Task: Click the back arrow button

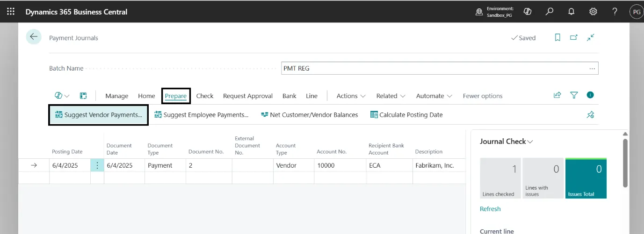Action: pos(33,37)
